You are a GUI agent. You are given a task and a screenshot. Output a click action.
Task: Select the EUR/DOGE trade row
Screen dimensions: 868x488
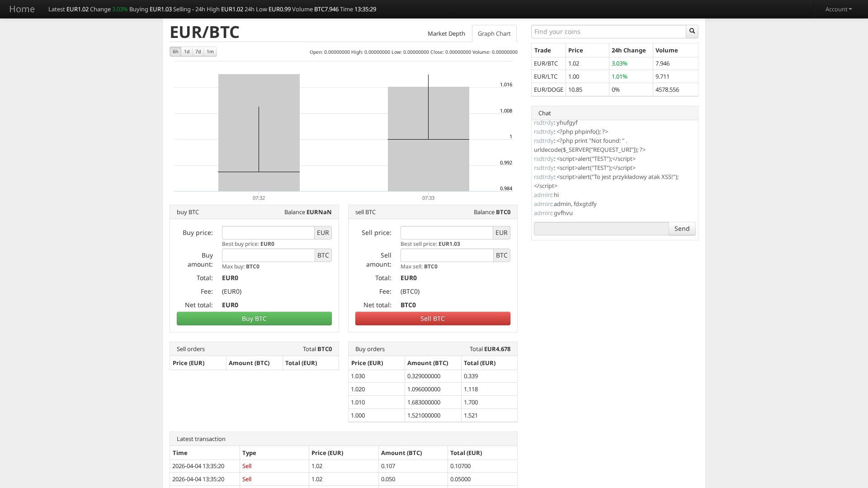[x=548, y=89]
